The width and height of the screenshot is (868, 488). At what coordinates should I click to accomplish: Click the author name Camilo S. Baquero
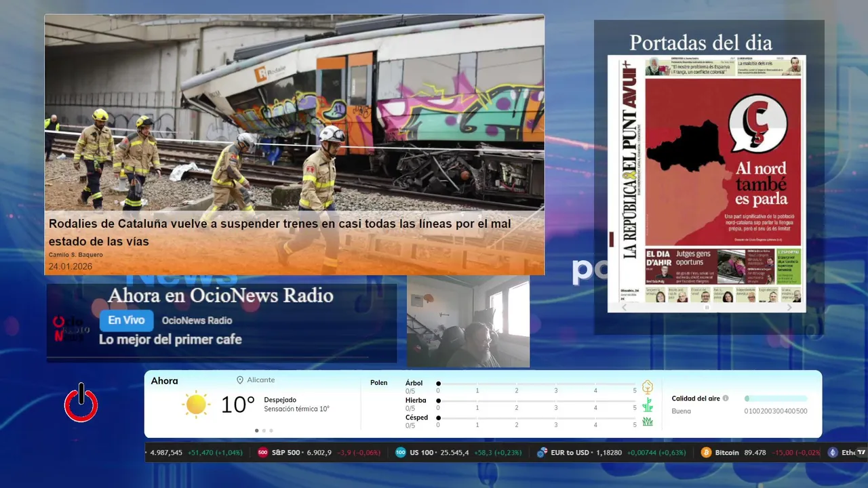[x=76, y=255]
